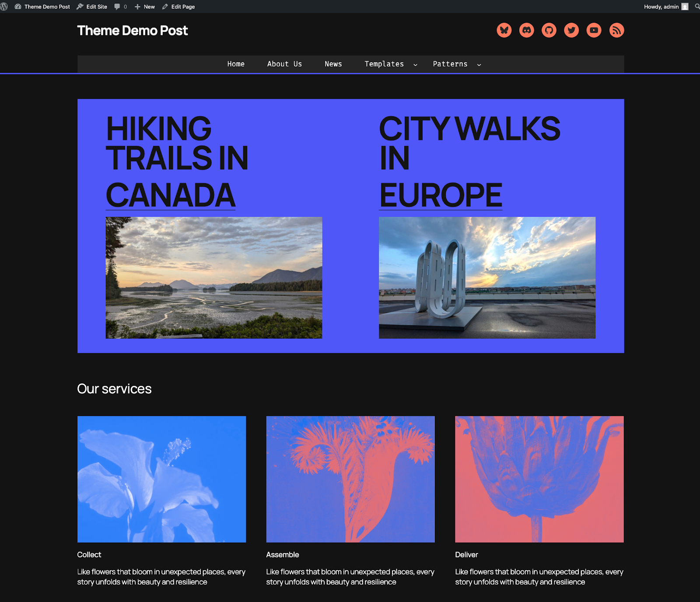Select About Us in the navigation
The image size is (700, 602).
284,64
